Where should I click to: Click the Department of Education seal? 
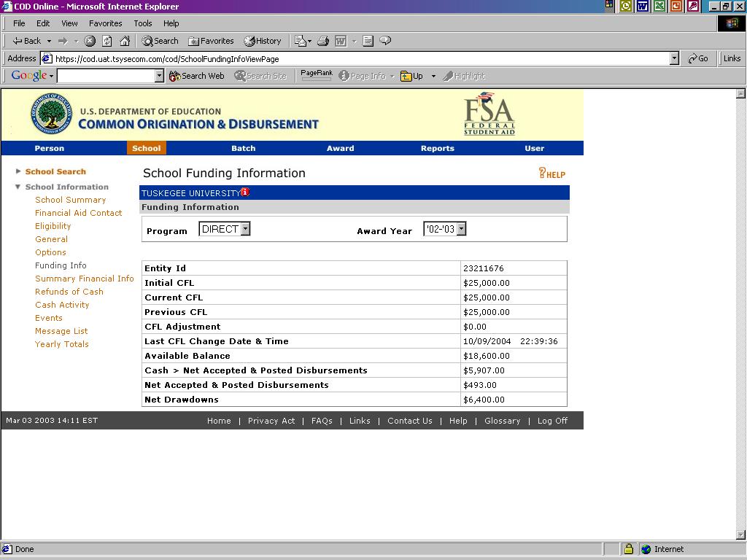pos(52,113)
